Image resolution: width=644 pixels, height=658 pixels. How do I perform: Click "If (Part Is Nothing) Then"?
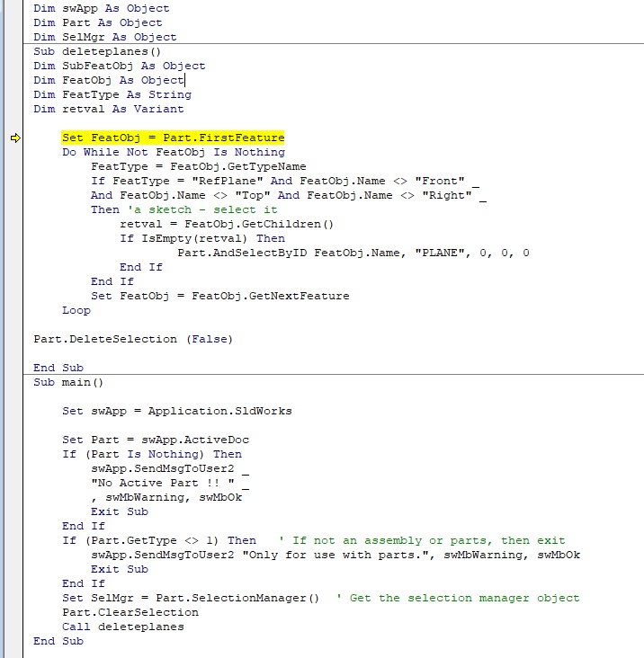[x=152, y=454]
